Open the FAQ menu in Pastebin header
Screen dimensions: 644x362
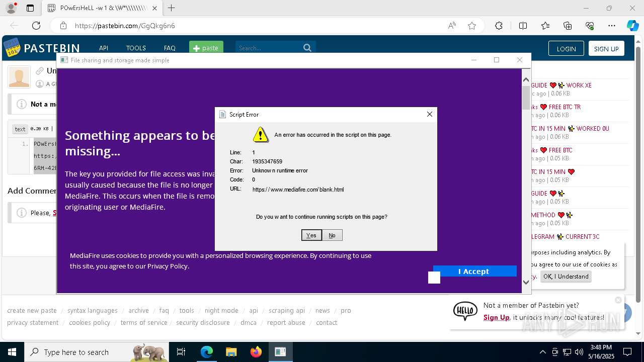coord(170,48)
